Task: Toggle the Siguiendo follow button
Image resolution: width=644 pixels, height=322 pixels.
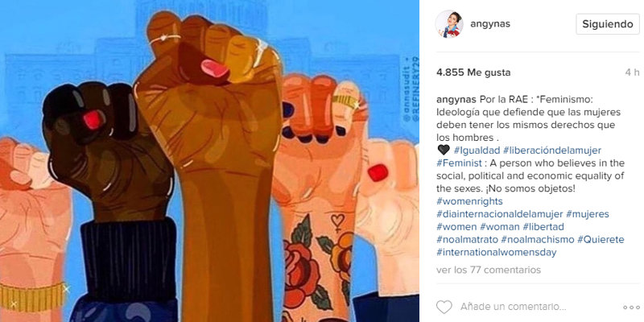Action: (608, 24)
